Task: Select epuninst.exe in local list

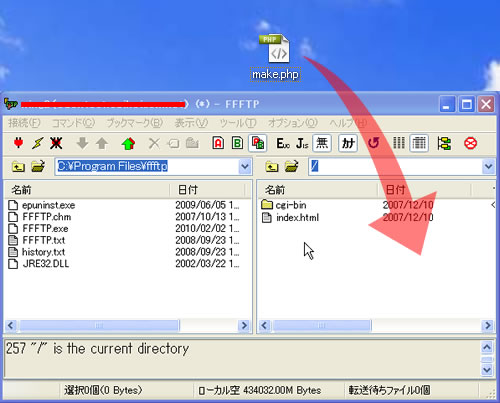Action: click(42, 205)
